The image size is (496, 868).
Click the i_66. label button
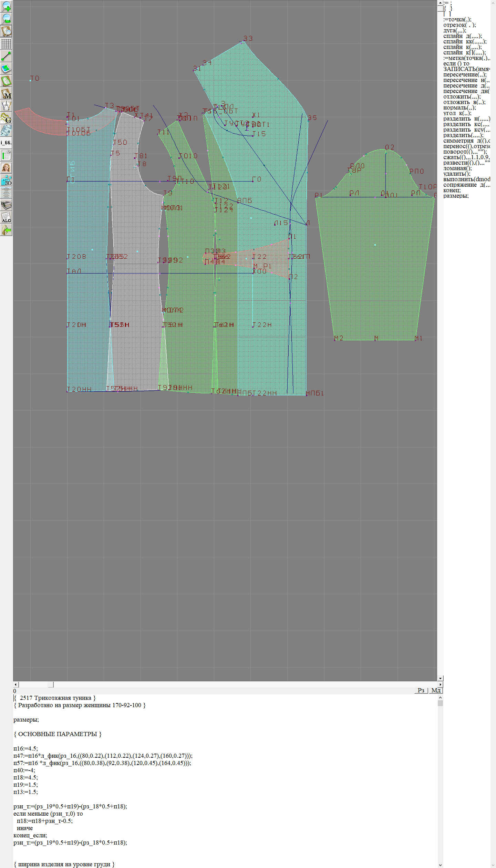click(6, 143)
